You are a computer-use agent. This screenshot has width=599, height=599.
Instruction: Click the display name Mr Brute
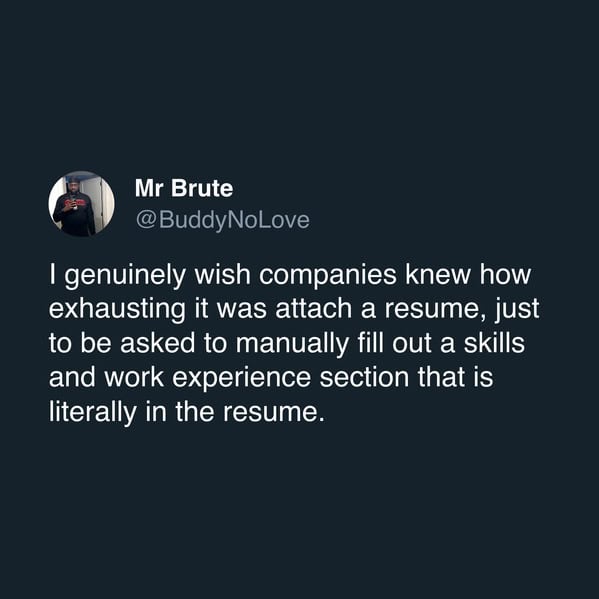coord(184,188)
